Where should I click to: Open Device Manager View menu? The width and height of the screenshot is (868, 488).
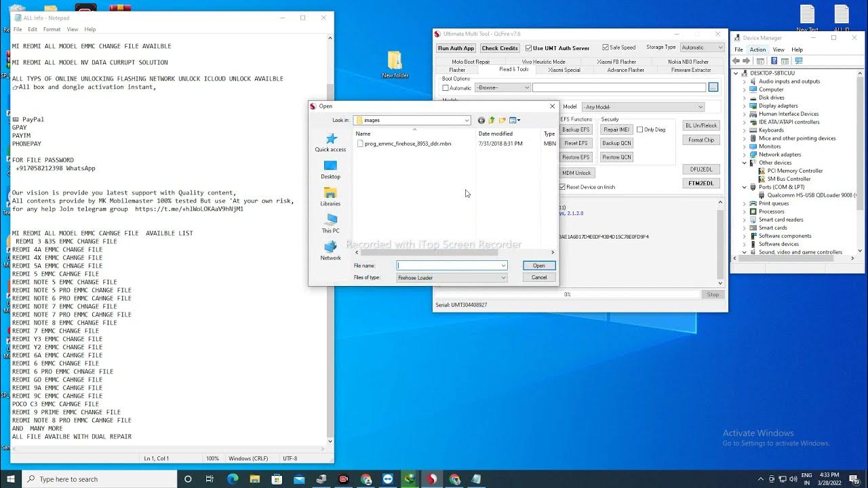point(778,49)
